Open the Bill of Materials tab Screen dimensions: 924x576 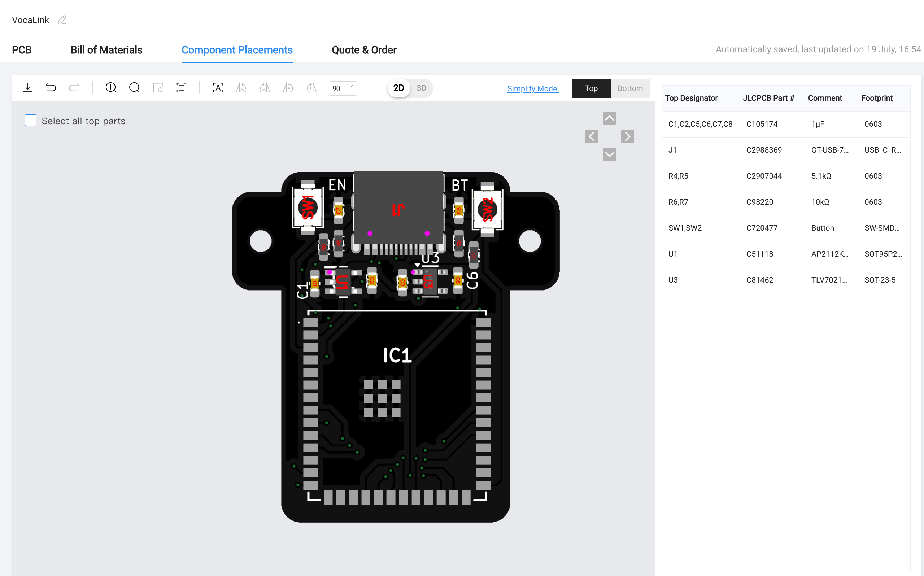(106, 50)
